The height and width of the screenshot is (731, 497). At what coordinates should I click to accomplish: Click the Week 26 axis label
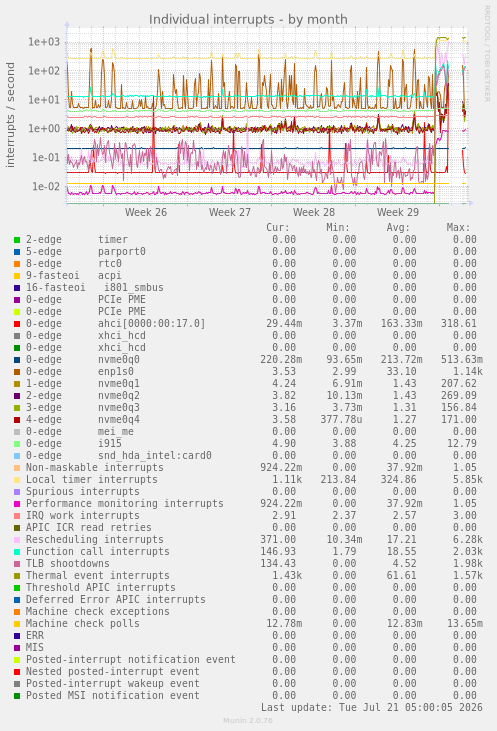tap(145, 212)
